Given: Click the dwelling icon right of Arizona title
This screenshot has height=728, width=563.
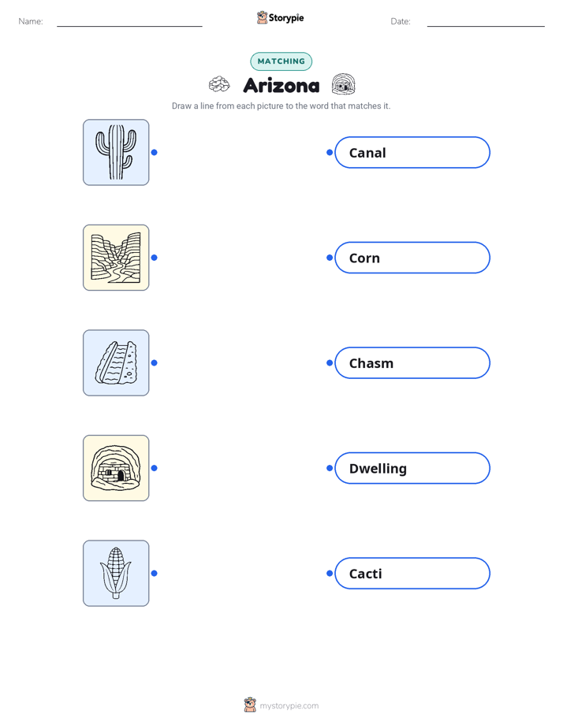Looking at the screenshot, I should pos(343,84).
